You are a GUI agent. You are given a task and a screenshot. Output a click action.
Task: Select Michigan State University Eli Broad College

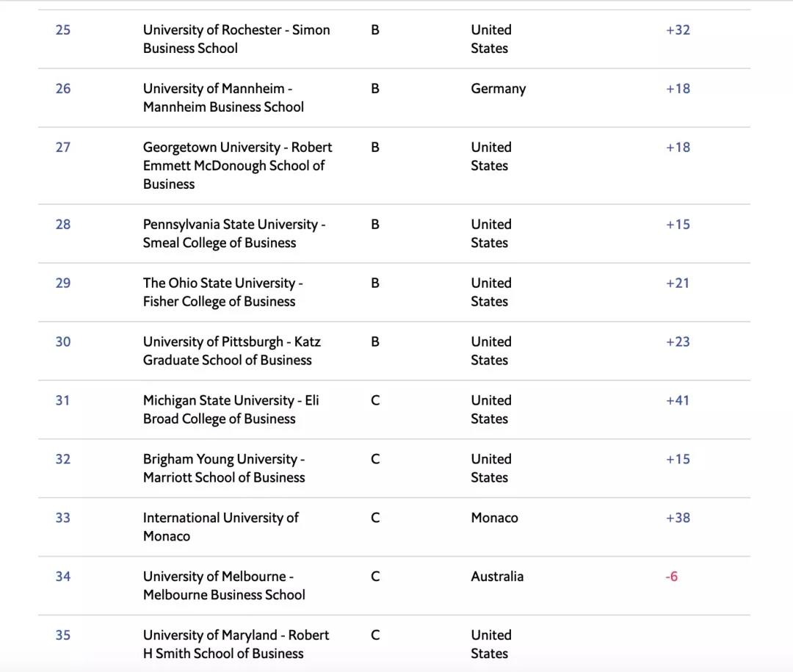tap(231, 410)
